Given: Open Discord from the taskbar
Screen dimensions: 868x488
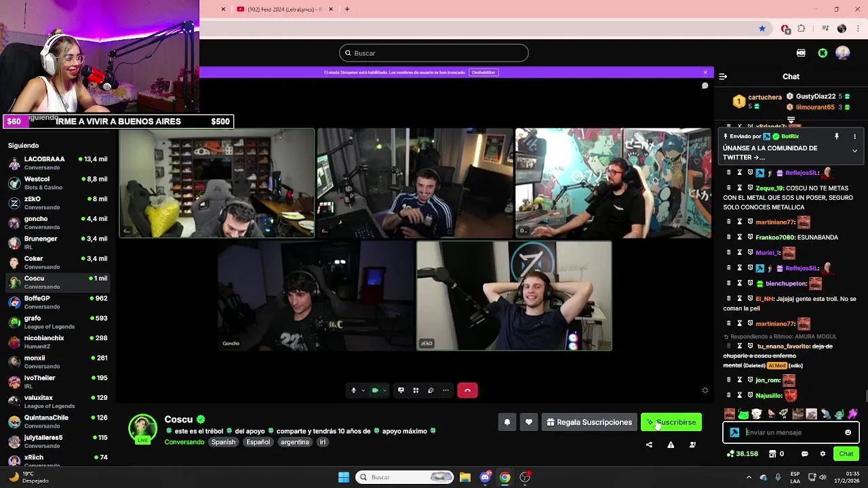Looking at the screenshot, I should click(485, 477).
